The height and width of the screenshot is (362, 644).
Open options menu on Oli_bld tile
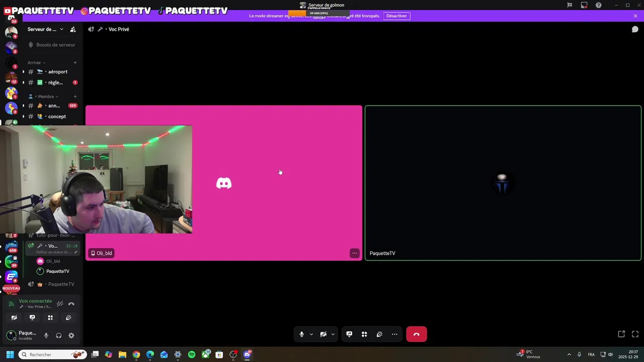click(355, 253)
